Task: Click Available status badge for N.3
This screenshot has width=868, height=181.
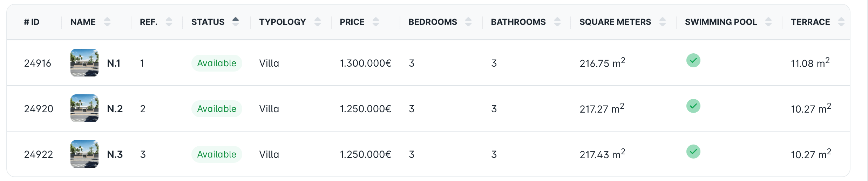Action: (217, 154)
